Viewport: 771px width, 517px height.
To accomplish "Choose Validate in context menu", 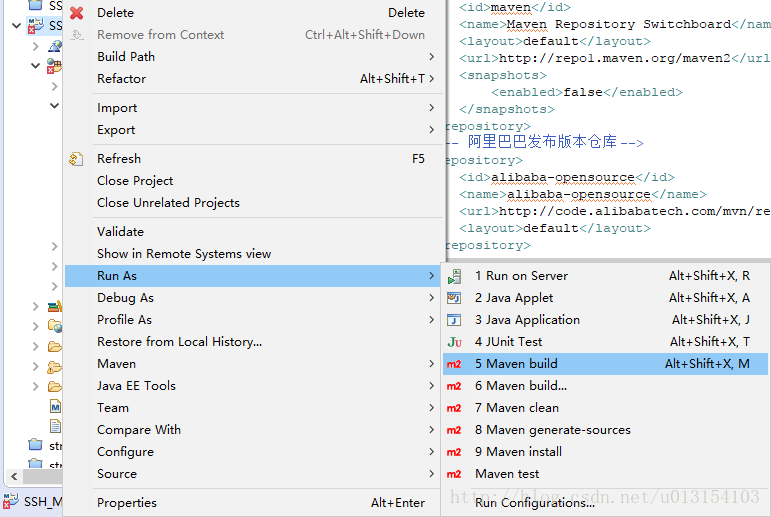I will [254, 232].
